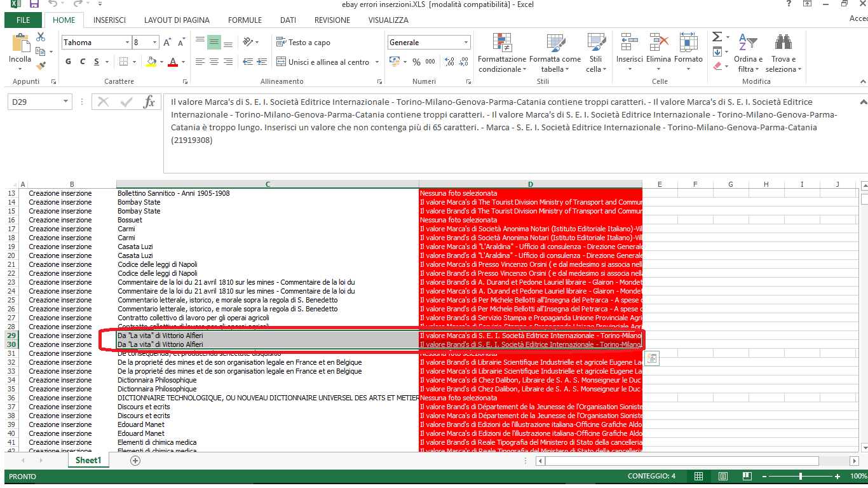Click the Formato cells button
Image resolution: width=868 pixels, height=488 pixels.
coord(688,53)
